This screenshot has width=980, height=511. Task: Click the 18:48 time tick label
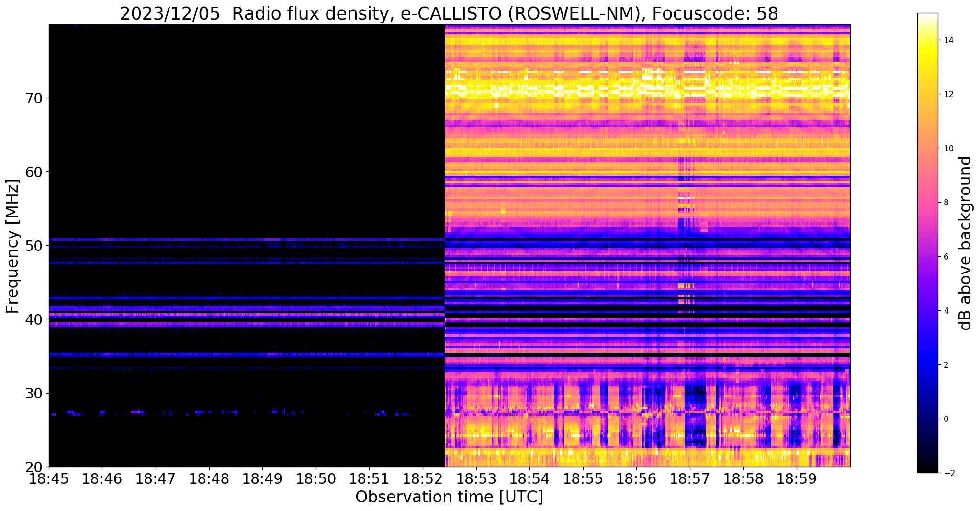coord(209,479)
